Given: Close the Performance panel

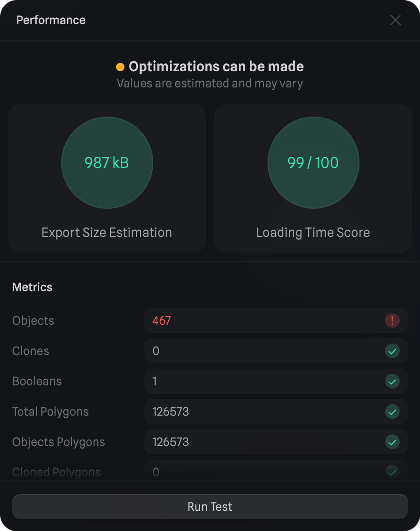Looking at the screenshot, I should point(395,20).
